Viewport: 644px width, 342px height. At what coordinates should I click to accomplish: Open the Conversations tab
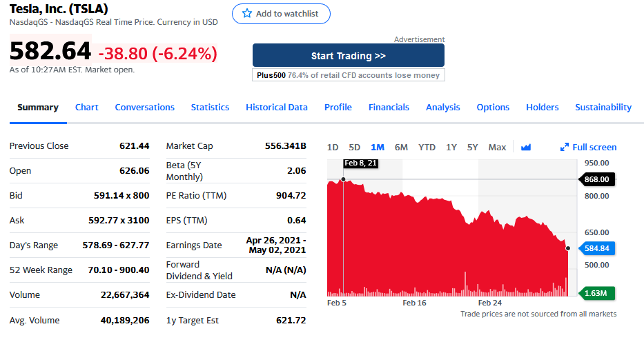145,107
